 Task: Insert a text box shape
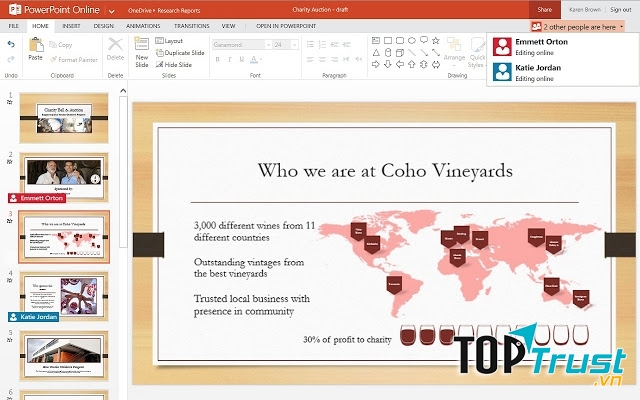click(376, 40)
